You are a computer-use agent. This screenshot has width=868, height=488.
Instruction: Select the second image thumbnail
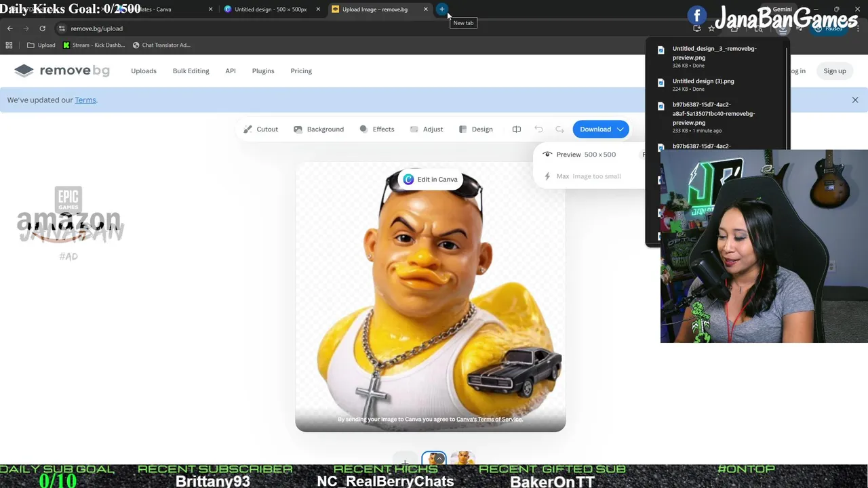coord(462,459)
